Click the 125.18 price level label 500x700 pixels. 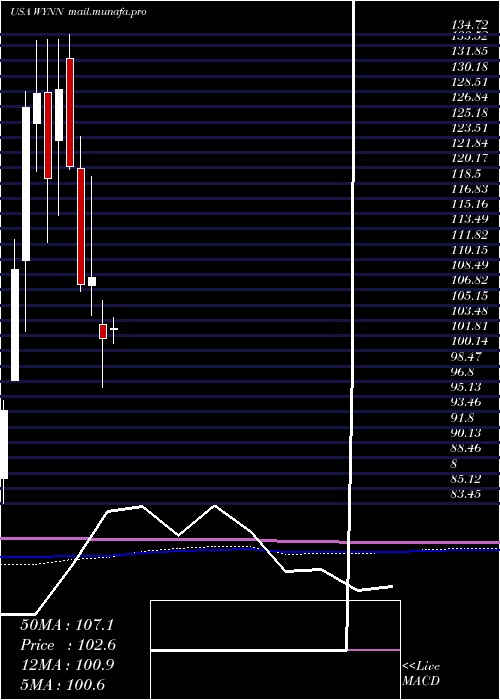(472, 112)
